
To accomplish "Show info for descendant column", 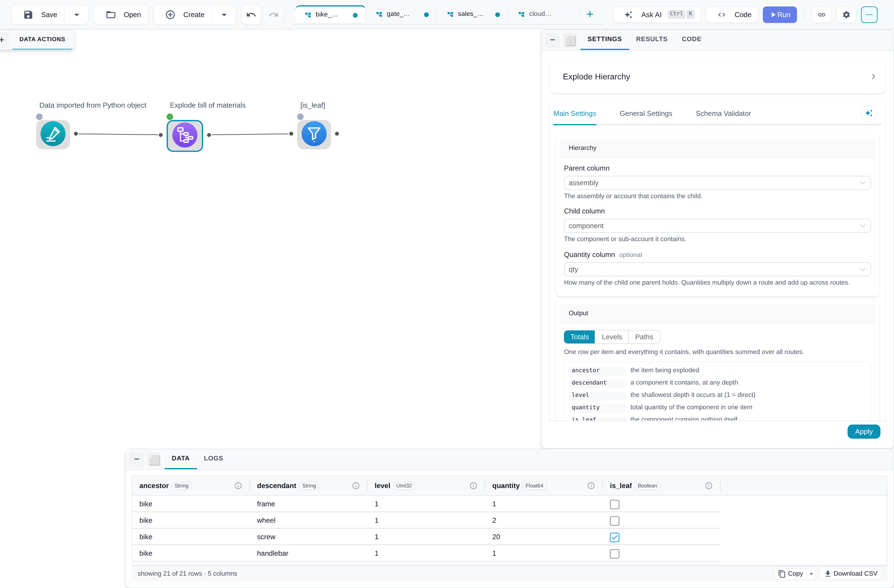I will point(356,485).
